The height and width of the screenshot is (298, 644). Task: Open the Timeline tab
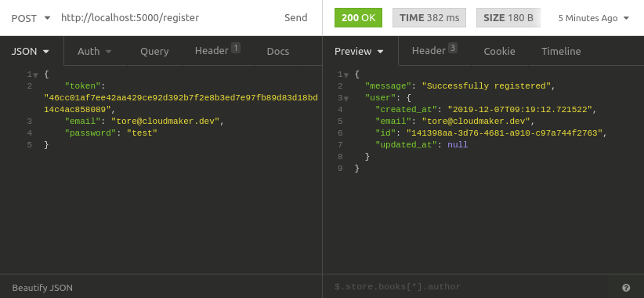click(561, 52)
